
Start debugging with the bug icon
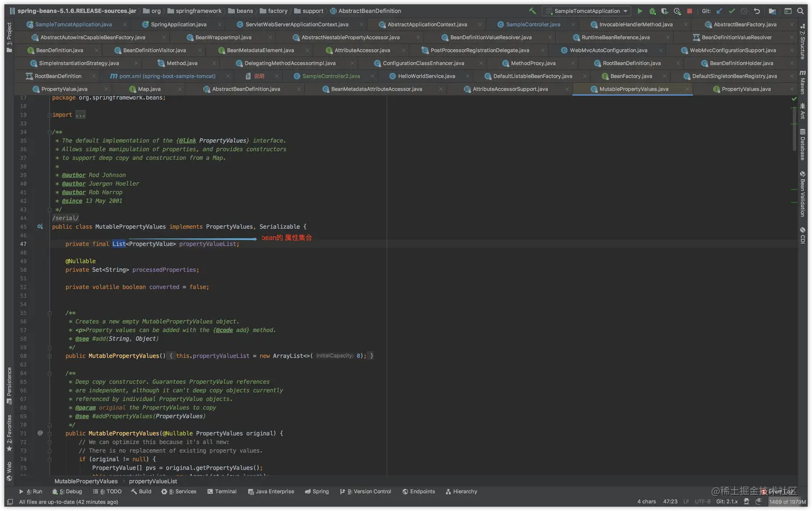(x=653, y=11)
